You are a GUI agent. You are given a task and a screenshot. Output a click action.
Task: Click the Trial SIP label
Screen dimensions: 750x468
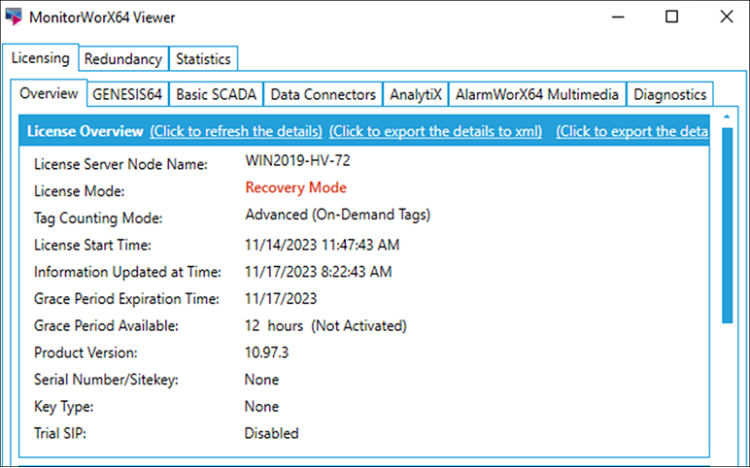pos(60,433)
